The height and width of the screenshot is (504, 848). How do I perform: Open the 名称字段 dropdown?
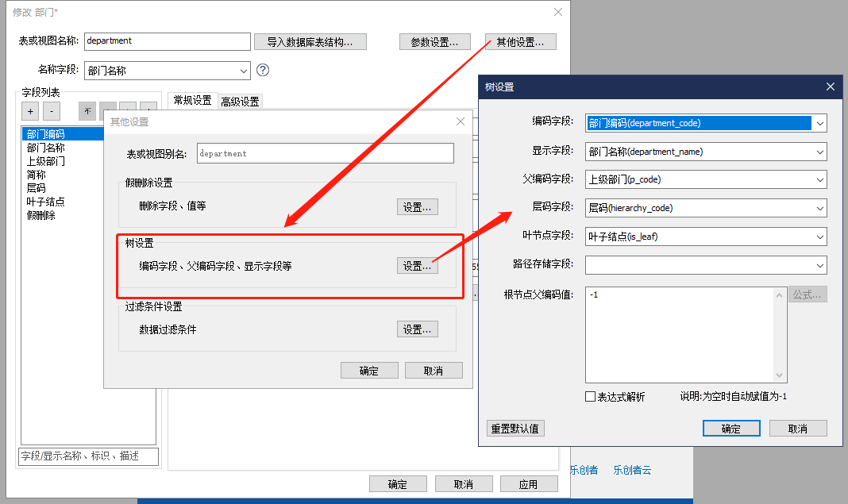point(242,71)
